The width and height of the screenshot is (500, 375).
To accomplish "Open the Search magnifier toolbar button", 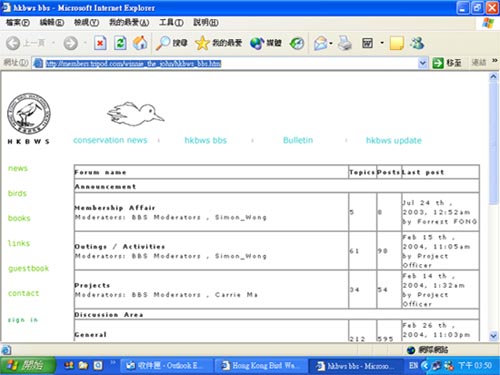I will [x=172, y=43].
